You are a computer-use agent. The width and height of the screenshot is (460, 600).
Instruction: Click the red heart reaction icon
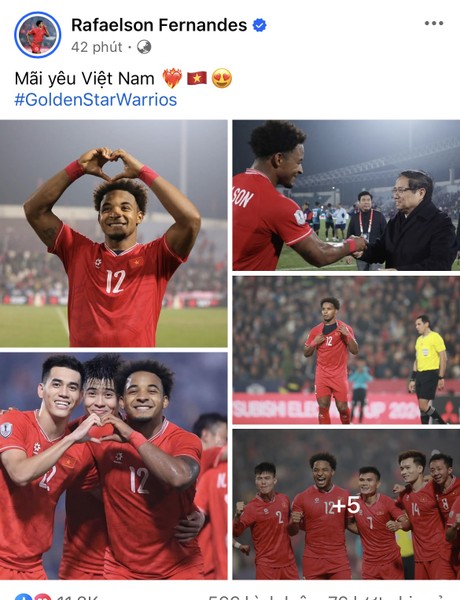tap(42, 597)
